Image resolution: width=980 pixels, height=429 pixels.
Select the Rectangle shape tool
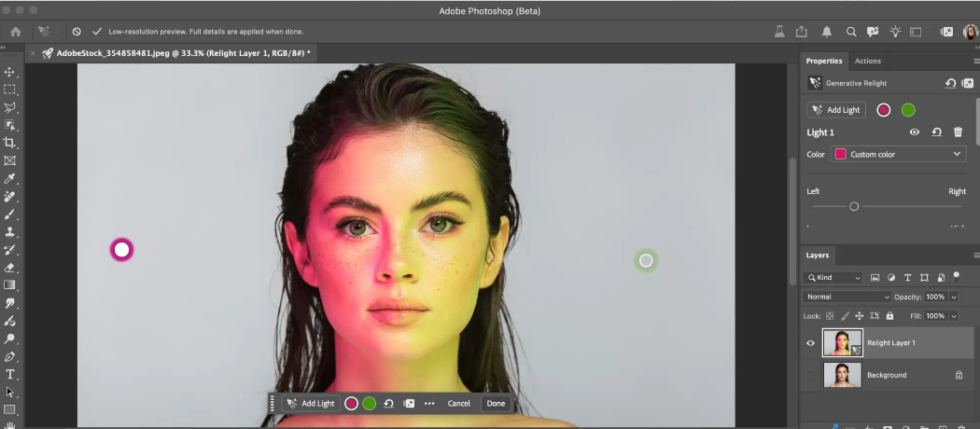pos(9,409)
